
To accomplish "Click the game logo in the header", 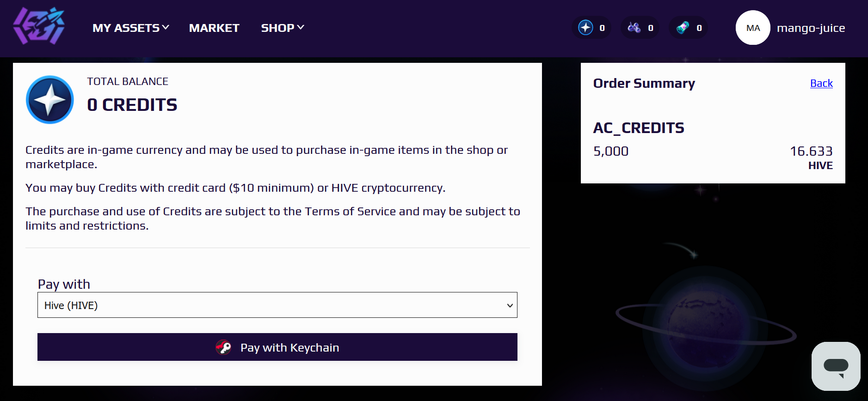I will [39, 26].
